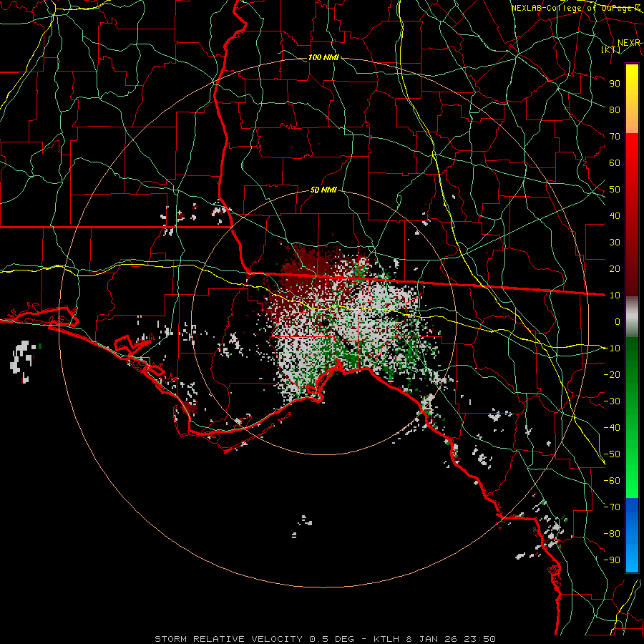Click the "-30" velocity scale label

click(612, 401)
